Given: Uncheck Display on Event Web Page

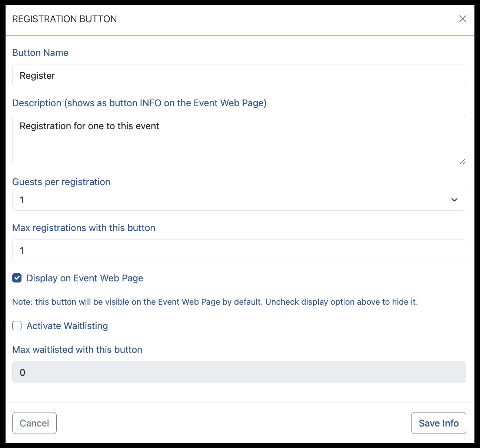Looking at the screenshot, I should 17,278.
